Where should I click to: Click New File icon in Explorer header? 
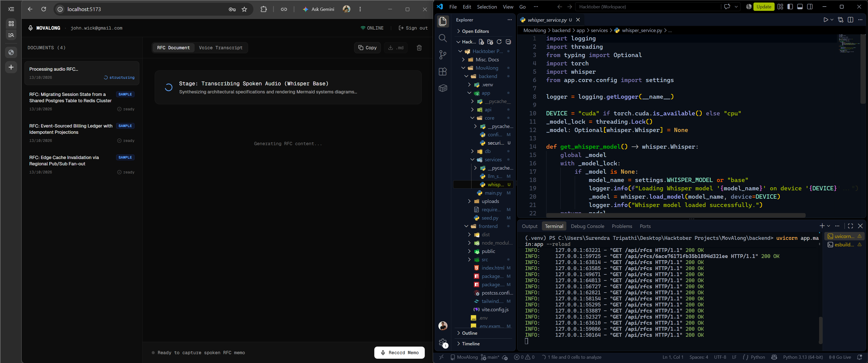pyautogui.click(x=481, y=42)
